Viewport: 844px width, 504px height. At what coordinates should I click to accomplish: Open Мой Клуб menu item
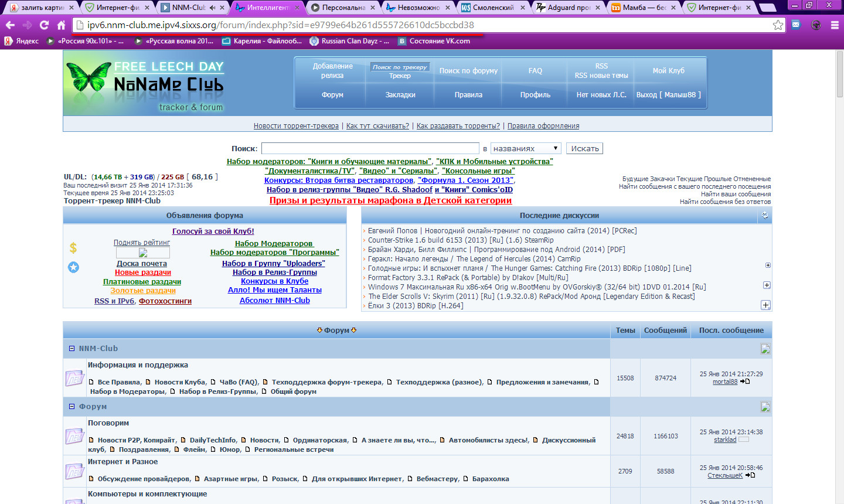click(x=668, y=71)
